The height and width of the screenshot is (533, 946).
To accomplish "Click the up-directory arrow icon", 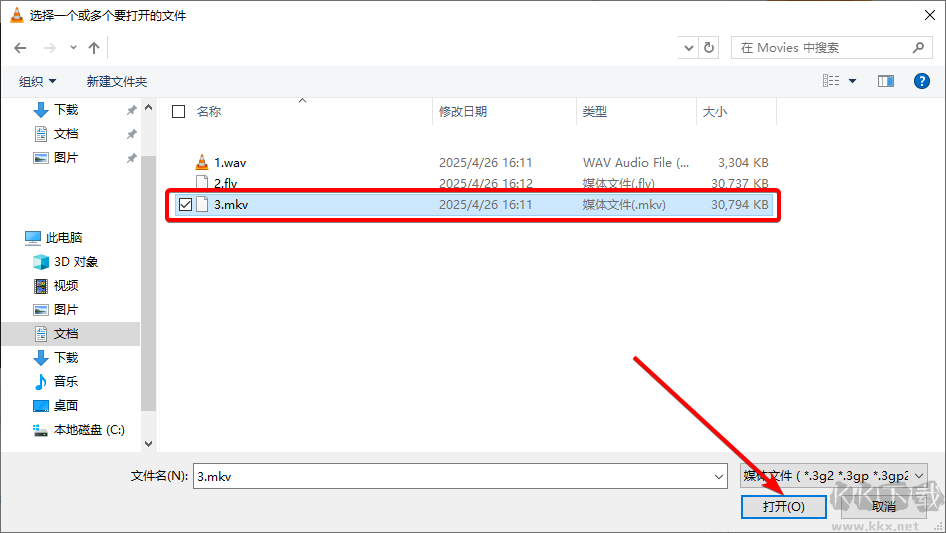I will click(94, 48).
